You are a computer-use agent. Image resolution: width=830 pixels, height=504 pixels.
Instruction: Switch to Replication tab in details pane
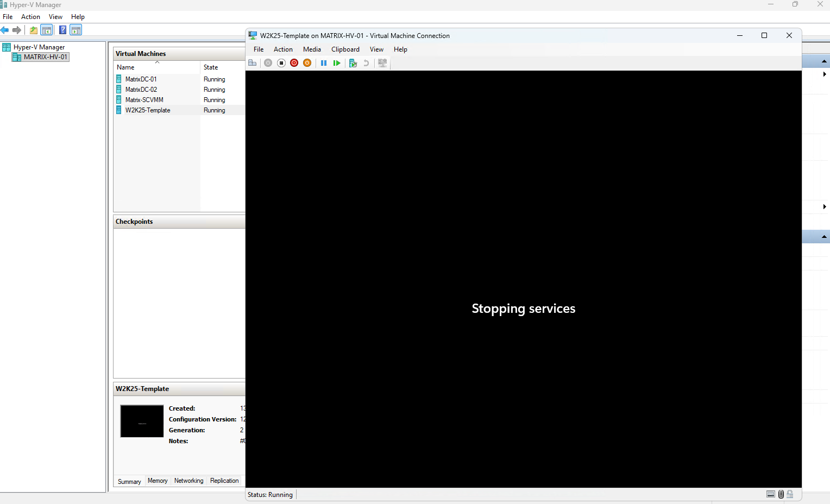[224, 481]
